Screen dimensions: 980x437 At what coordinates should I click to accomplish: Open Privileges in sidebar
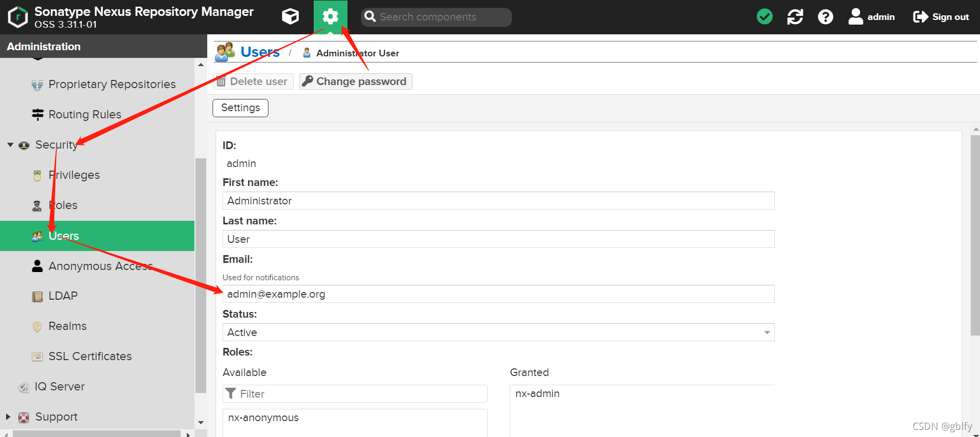74,175
